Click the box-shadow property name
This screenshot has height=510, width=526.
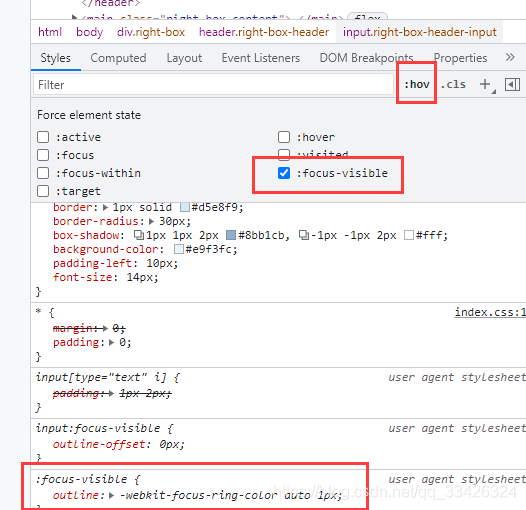[x=86, y=235]
